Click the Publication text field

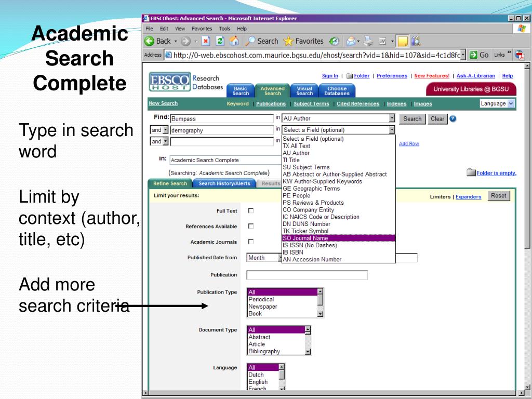(x=307, y=275)
